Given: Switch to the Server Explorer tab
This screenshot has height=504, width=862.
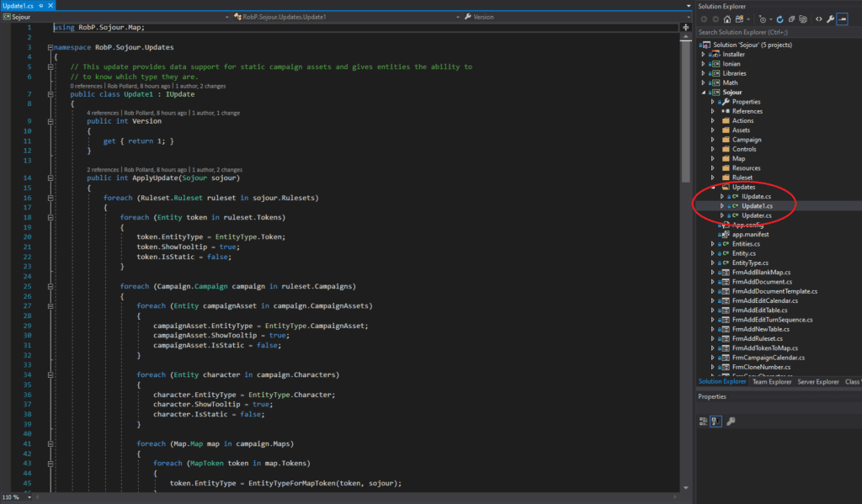Looking at the screenshot, I should 818,381.
